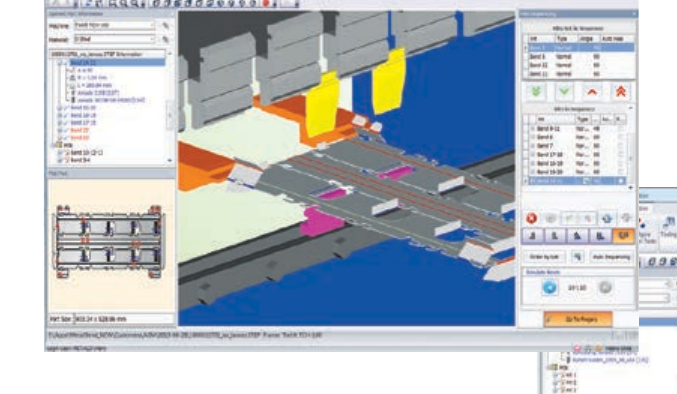Click the blue rotate icon beside the red X row

pyautogui.click(x=607, y=218)
